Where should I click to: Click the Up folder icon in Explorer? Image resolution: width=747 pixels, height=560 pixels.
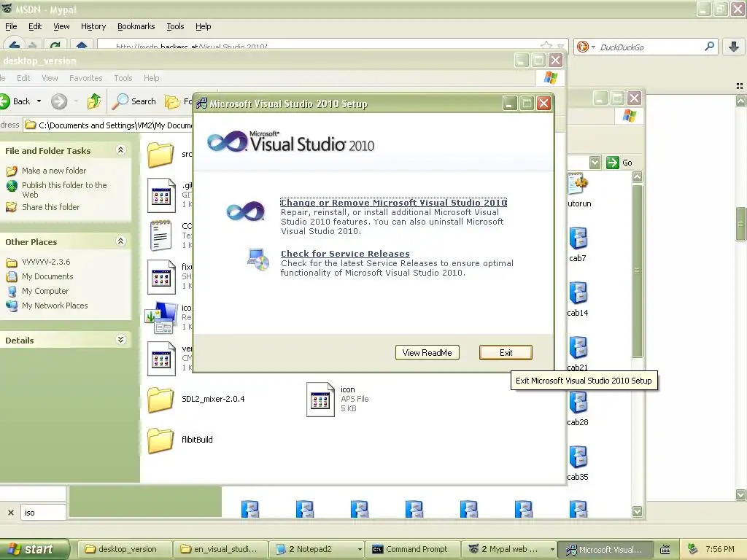[94, 101]
